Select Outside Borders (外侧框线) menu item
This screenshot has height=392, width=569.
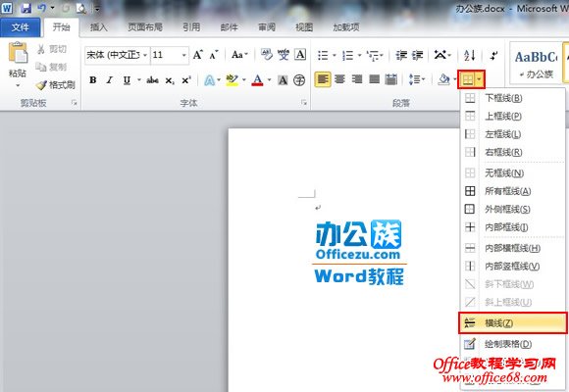[512, 210]
